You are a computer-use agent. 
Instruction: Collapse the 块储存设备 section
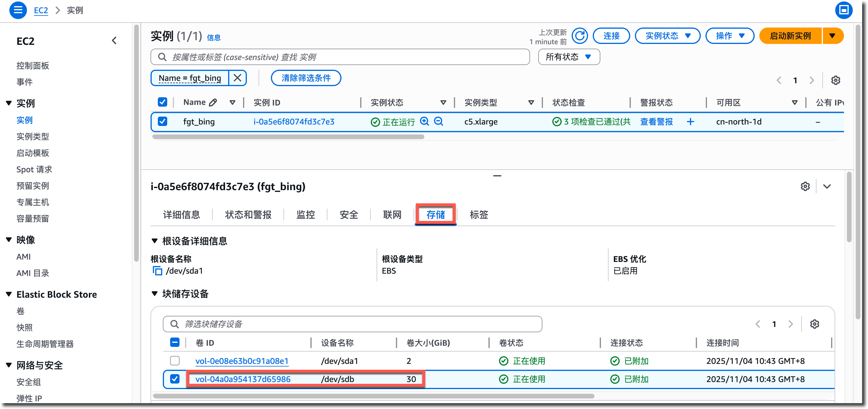tap(155, 294)
